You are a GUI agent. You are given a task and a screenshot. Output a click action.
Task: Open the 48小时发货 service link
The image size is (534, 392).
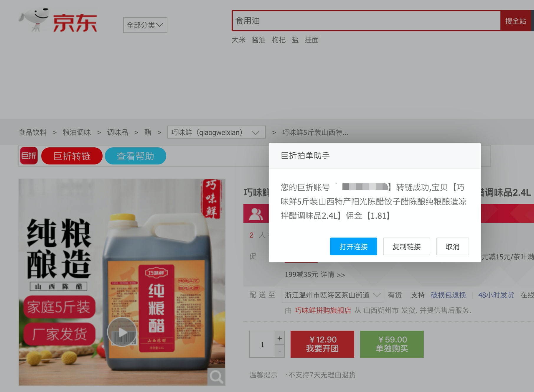pos(496,295)
